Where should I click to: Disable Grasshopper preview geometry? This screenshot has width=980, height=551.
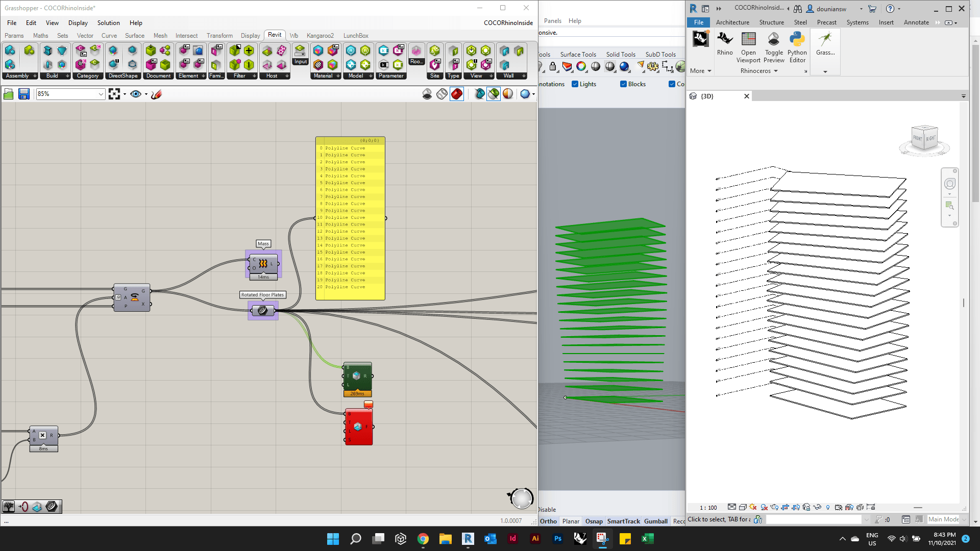tap(427, 94)
